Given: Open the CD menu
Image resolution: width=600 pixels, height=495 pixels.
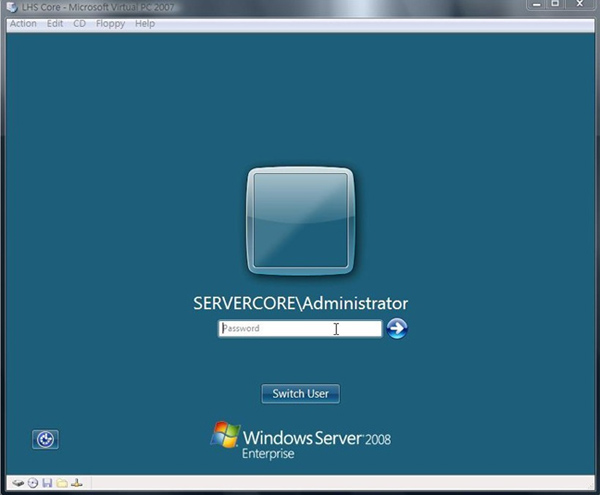Looking at the screenshot, I should pos(79,23).
